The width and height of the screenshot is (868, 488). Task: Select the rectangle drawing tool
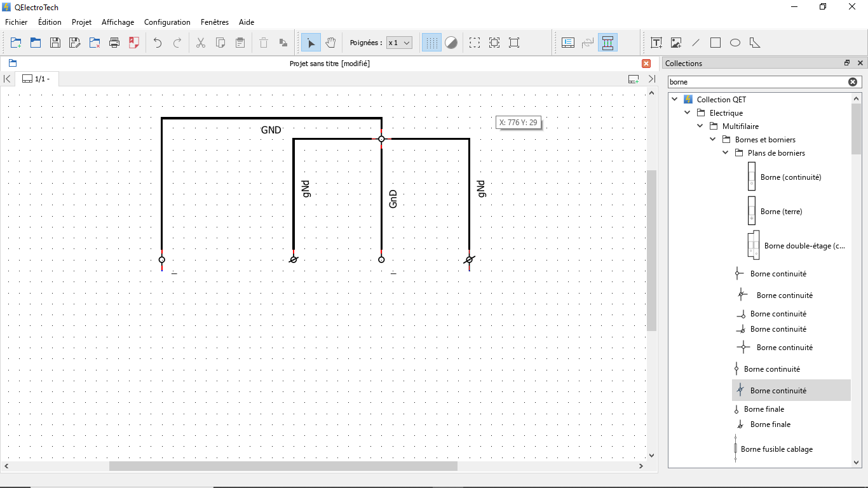pyautogui.click(x=715, y=43)
